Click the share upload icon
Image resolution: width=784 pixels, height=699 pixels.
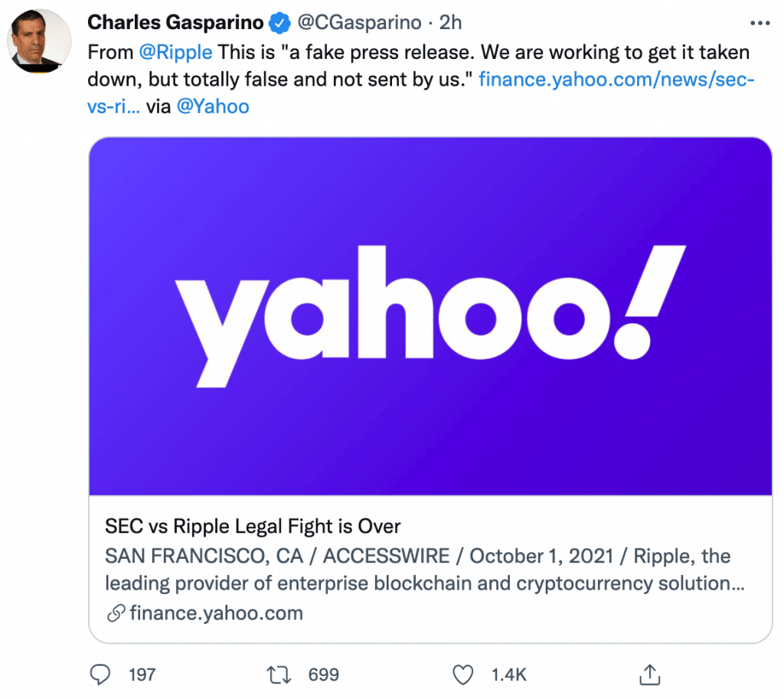tap(649, 675)
